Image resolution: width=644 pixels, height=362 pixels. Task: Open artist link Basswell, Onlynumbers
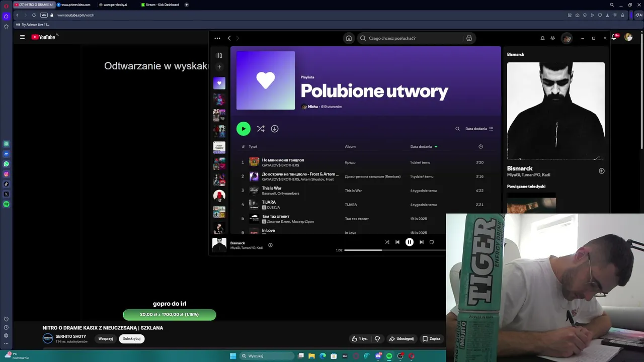click(x=280, y=194)
